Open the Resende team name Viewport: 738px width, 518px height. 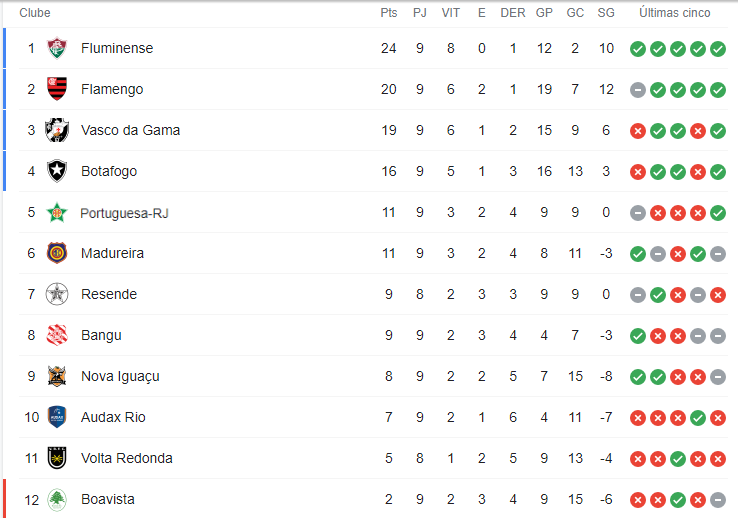(109, 294)
